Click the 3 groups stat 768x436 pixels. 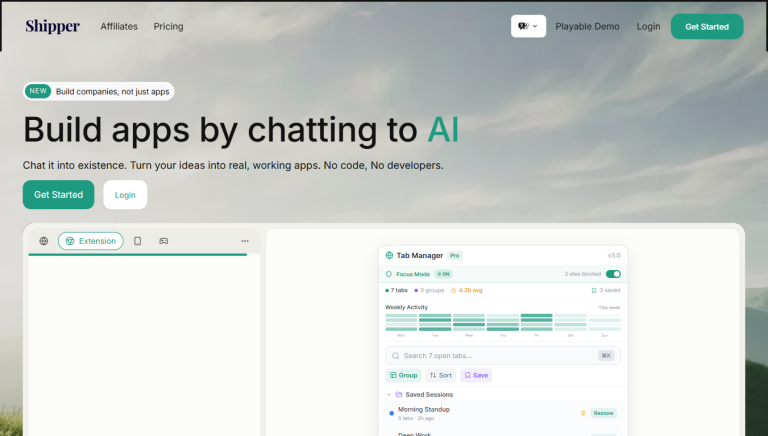pos(429,290)
